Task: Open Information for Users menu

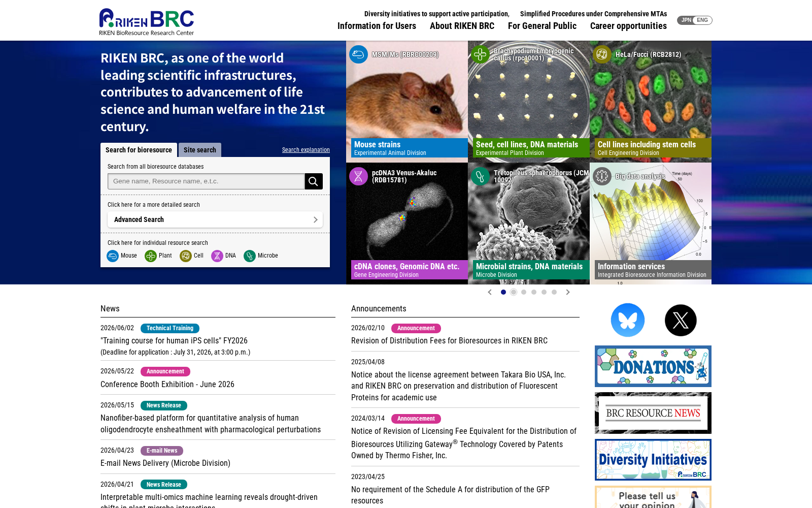Action: (x=377, y=26)
